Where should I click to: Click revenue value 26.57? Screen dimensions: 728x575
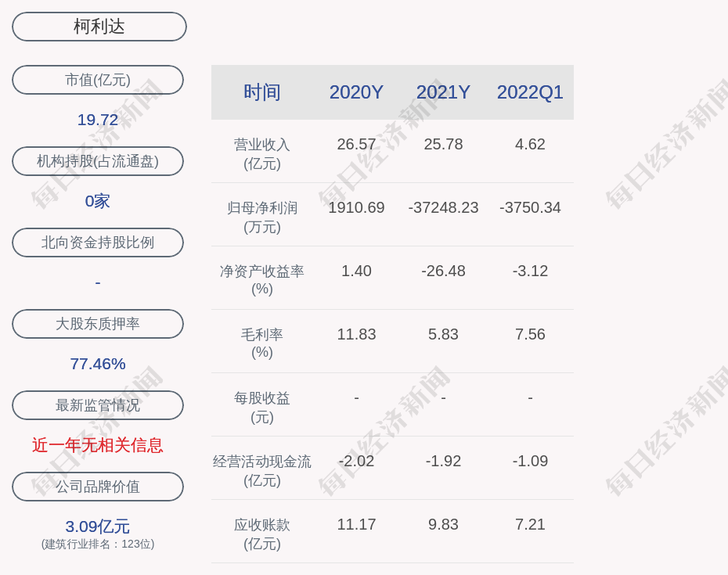point(357,144)
